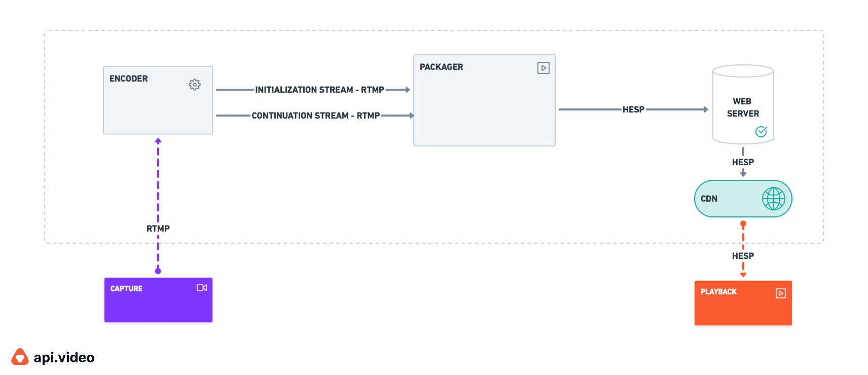Click the orange dot below CDN pill
Viewport: 868px width, 375px height.
(743, 223)
